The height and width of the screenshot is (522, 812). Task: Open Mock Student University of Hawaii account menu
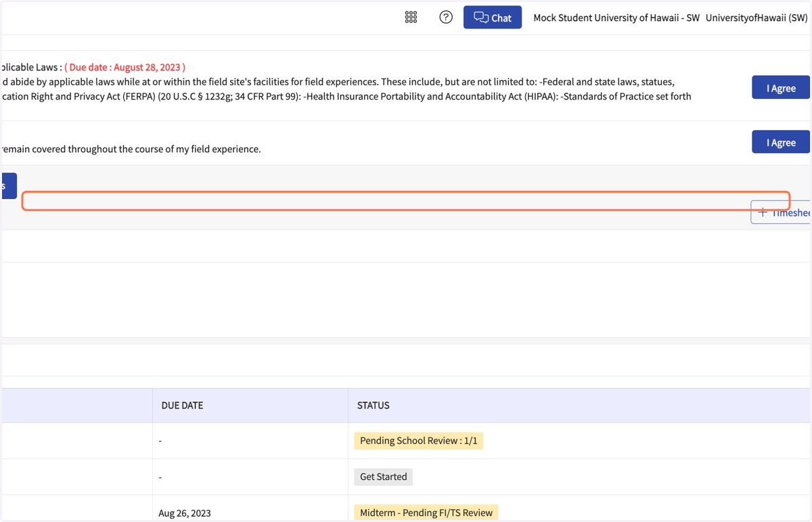(x=616, y=18)
